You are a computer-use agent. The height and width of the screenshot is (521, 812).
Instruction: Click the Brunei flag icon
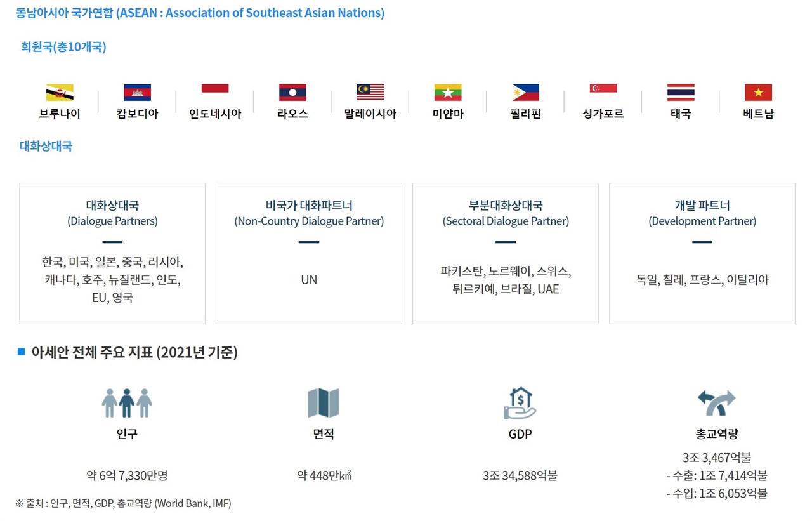(60, 93)
